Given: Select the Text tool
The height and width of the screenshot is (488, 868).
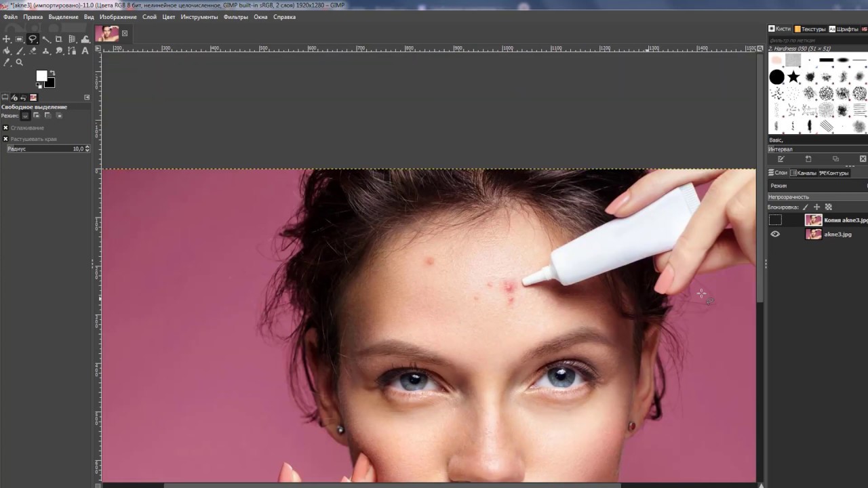Looking at the screenshot, I should click(85, 51).
